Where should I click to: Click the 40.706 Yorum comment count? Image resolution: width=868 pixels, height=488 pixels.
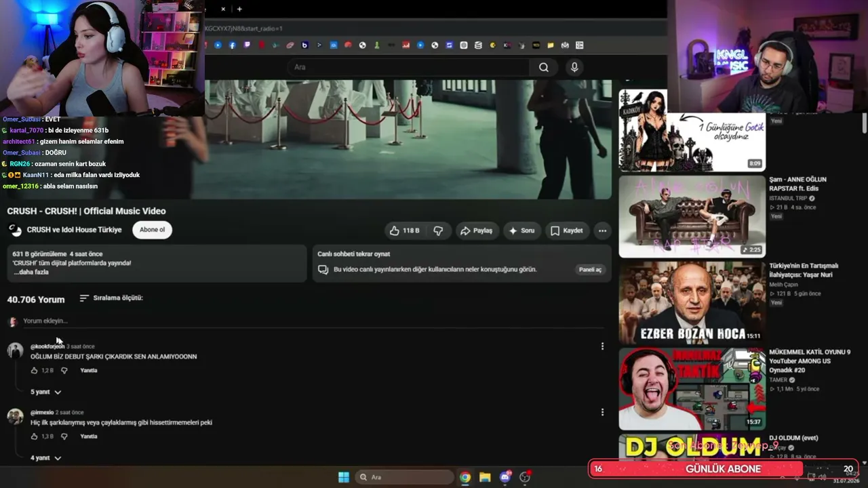(x=36, y=300)
